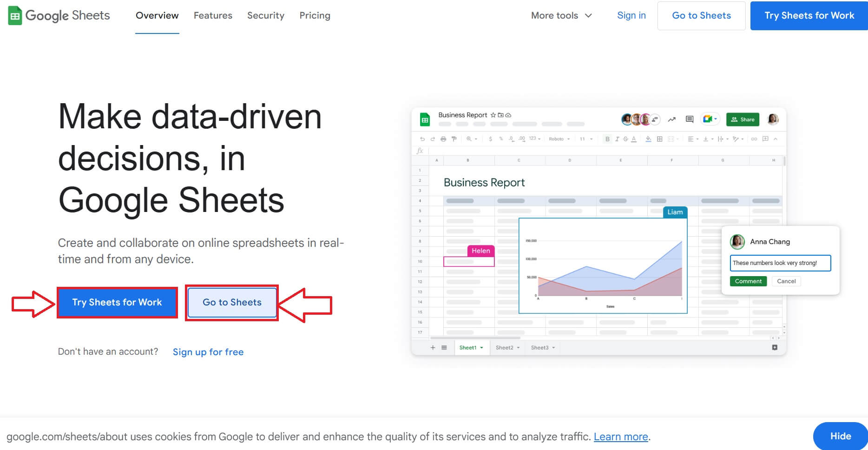Collapse the toolbar with up chevron
This screenshot has height=450, width=868.
(776, 139)
